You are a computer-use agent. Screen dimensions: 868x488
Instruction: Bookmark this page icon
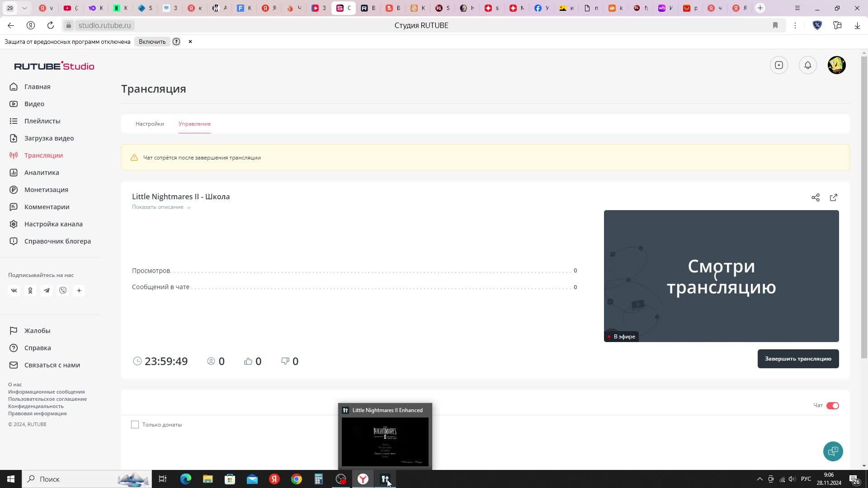click(775, 25)
